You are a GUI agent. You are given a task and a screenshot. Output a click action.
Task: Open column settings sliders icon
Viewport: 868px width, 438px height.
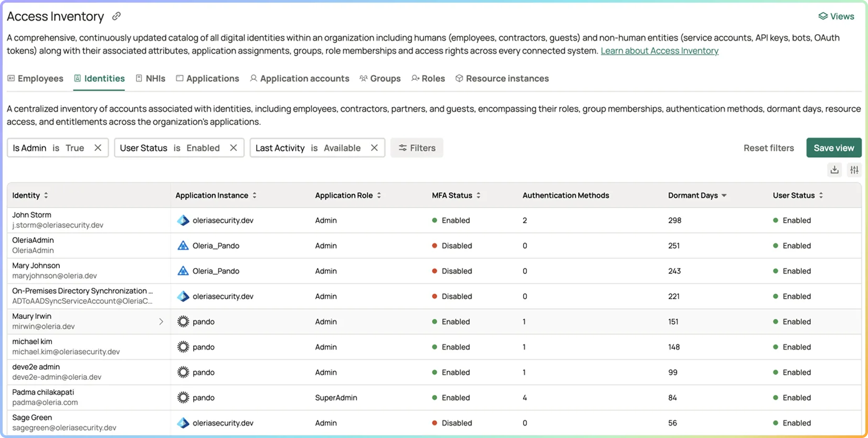pyautogui.click(x=854, y=170)
